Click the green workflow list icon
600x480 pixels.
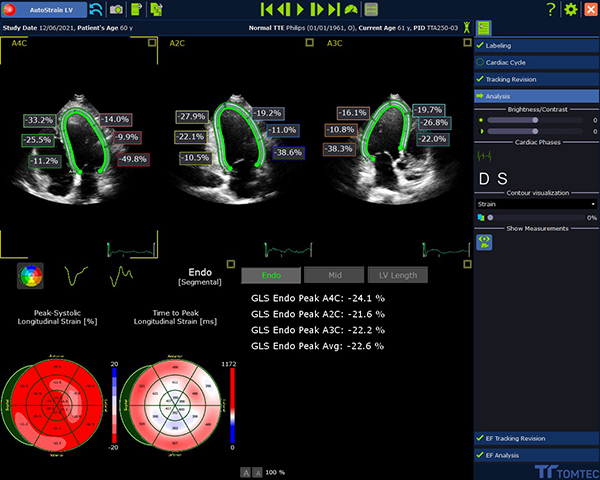[483, 28]
